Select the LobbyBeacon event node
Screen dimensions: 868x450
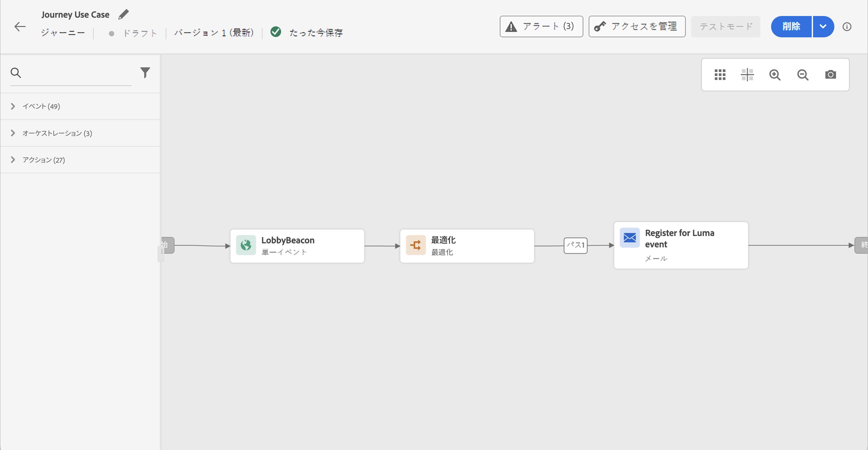[x=297, y=246]
